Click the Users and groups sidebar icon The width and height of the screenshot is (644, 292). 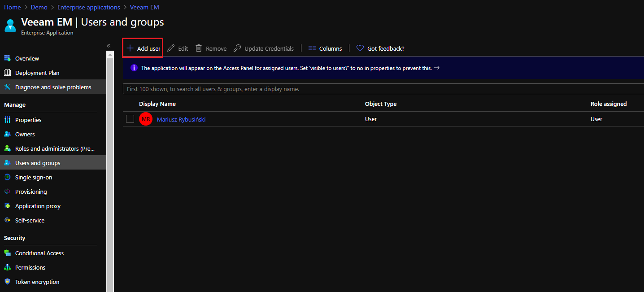(7, 163)
